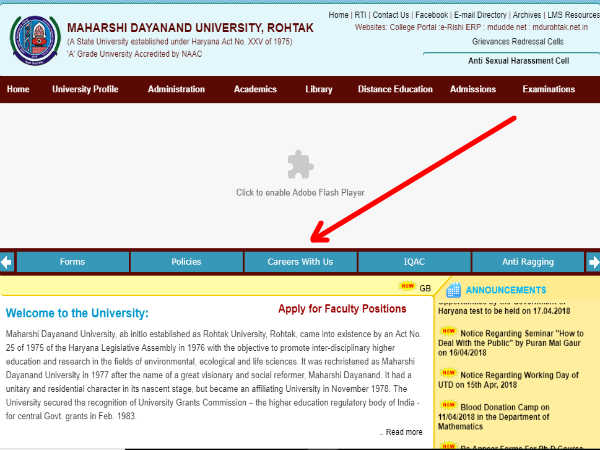Open Blood Donation Camp announcement
Screen dimensions: 600x450
494,417
